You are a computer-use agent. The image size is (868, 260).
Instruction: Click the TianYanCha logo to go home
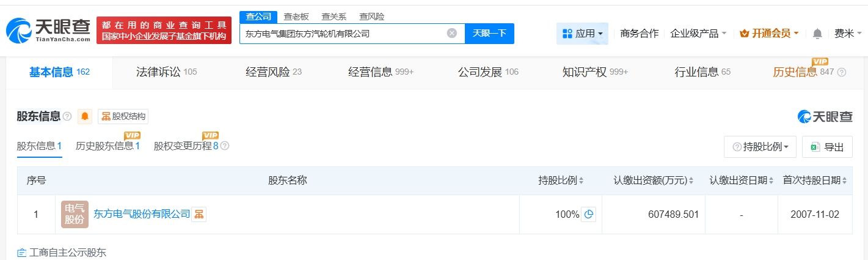pos(49,30)
